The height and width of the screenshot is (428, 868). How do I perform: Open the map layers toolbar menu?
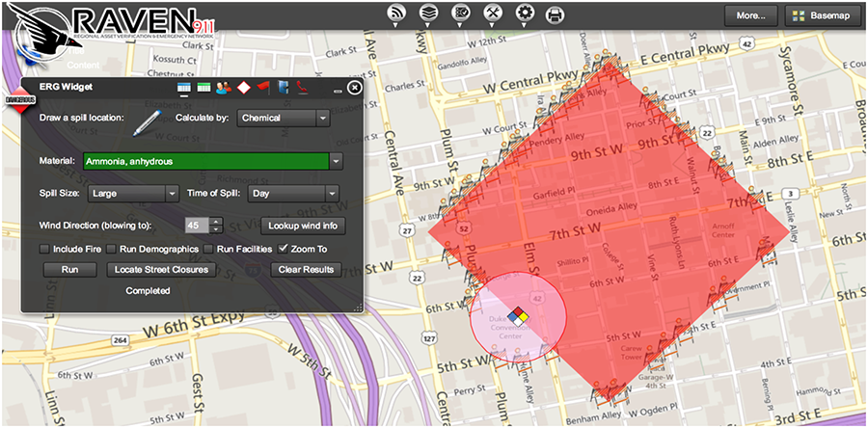[x=427, y=13]
